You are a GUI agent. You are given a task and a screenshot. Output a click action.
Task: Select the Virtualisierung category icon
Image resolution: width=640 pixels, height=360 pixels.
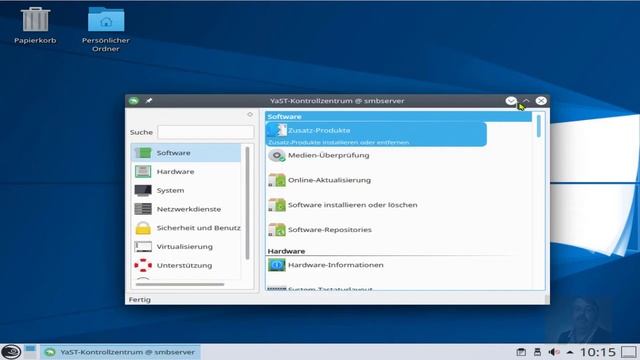[143, 247]
